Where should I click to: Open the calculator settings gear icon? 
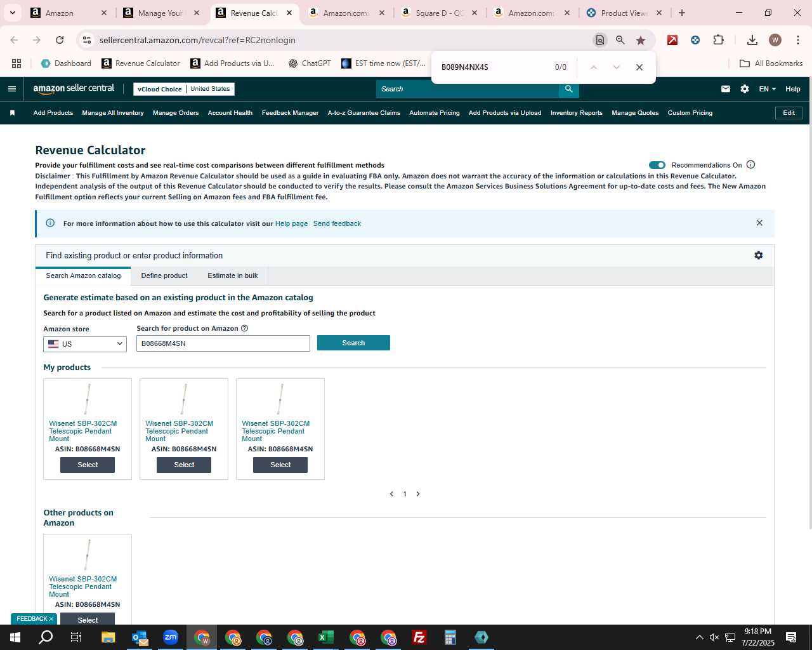tap(759, 255)
